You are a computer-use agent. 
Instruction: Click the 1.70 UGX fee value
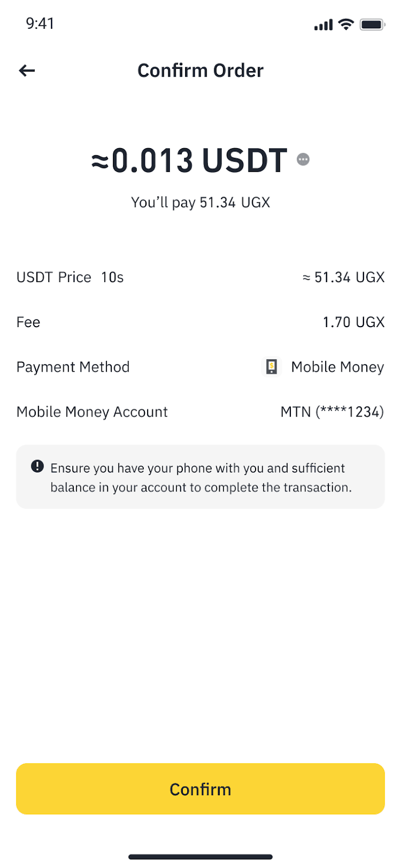[353, 322]
